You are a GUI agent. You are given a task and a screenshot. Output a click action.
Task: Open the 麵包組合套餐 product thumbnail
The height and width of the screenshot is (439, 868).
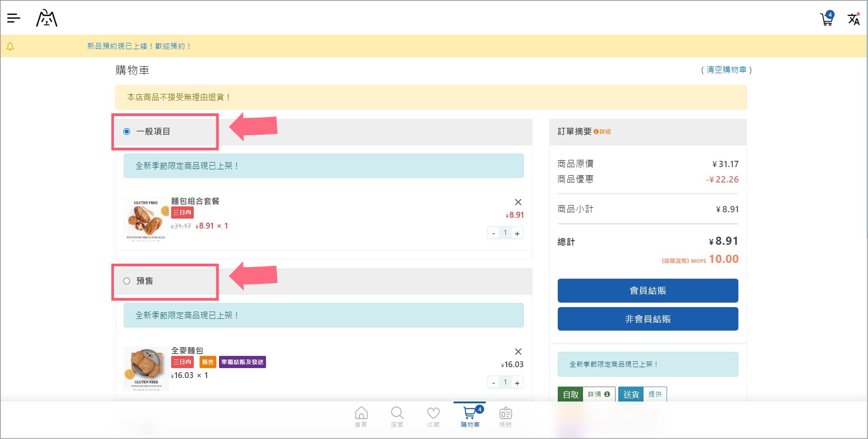point(146,219)
